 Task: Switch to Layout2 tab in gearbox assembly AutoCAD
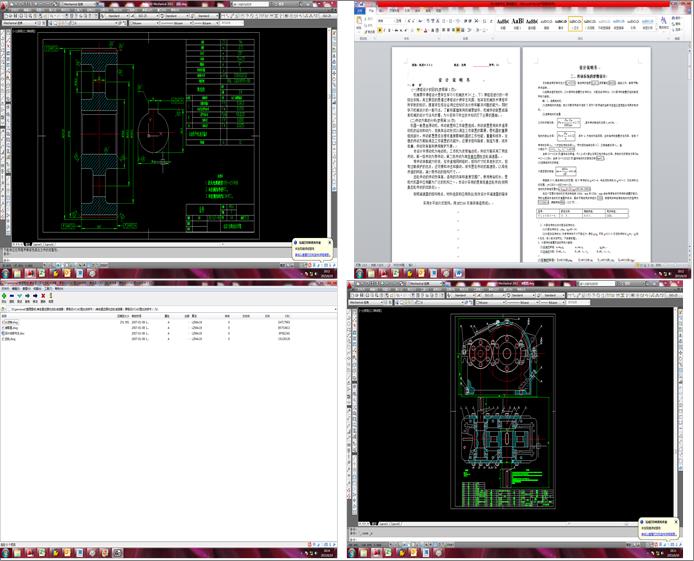(396, 524)
